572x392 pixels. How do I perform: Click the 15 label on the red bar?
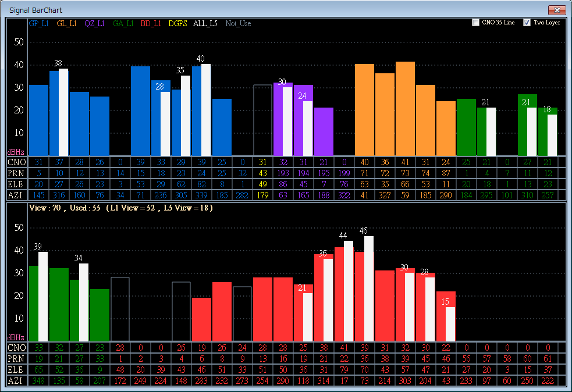click(x=445, y=302)
